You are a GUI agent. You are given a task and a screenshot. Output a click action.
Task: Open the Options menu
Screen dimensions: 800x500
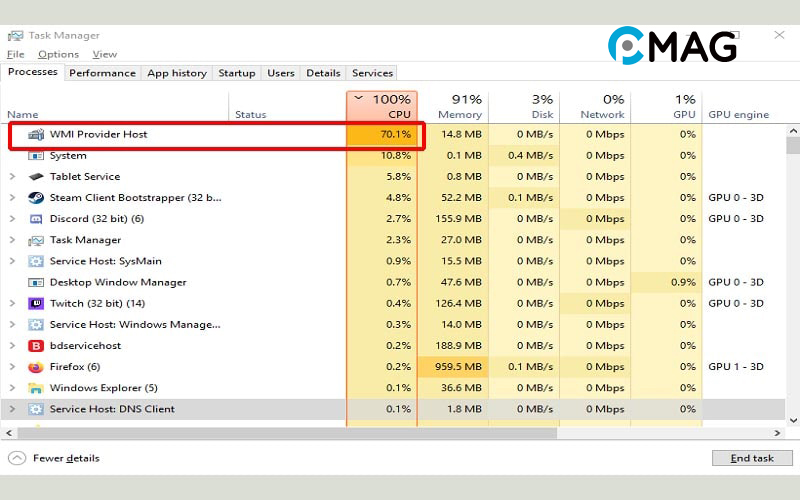[58, 54]
